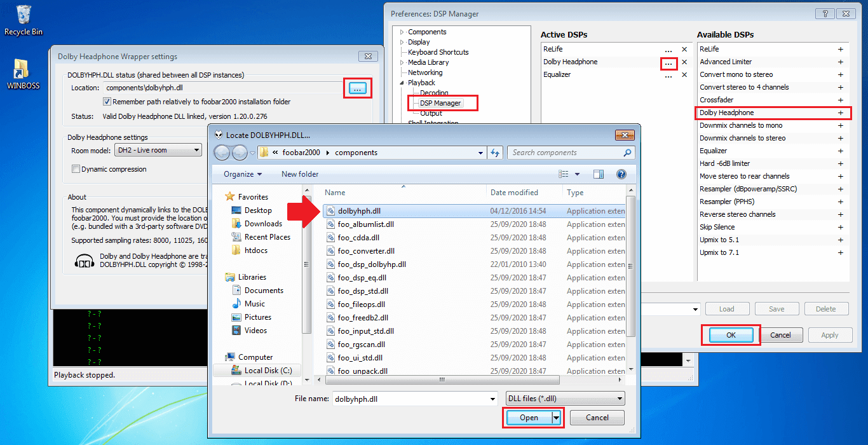Toggle the preview pane icon
Viewport: 868px width, 445px height.
pos(599,174)
